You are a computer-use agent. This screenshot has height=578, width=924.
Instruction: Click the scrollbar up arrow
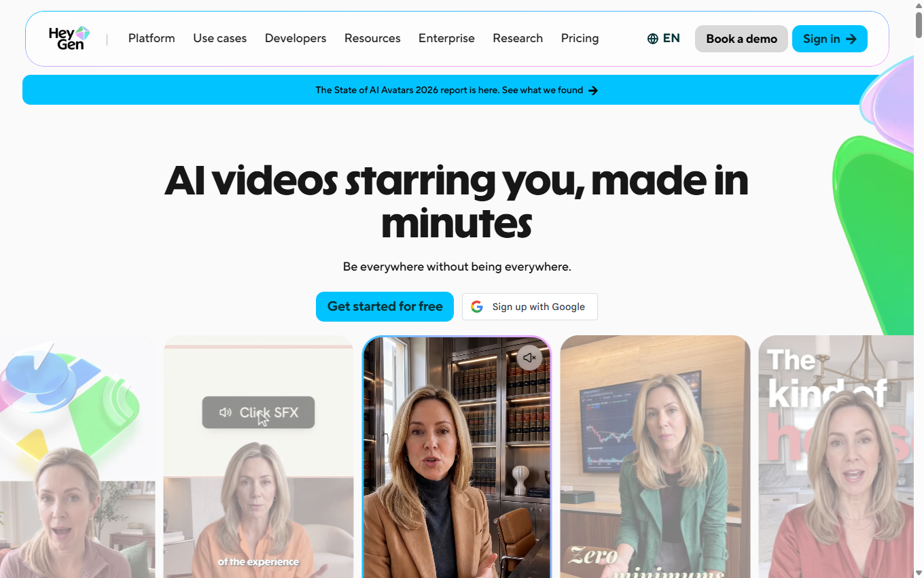point(919,5)
